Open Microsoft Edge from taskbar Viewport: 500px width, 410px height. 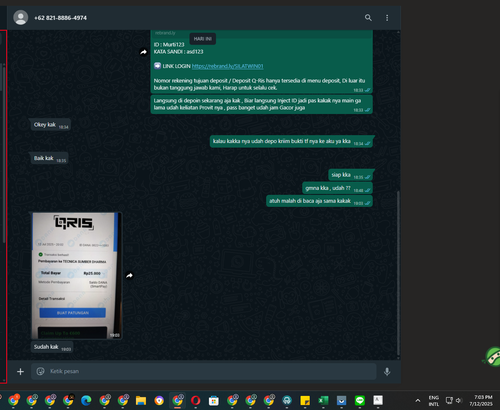coord(86,400)
